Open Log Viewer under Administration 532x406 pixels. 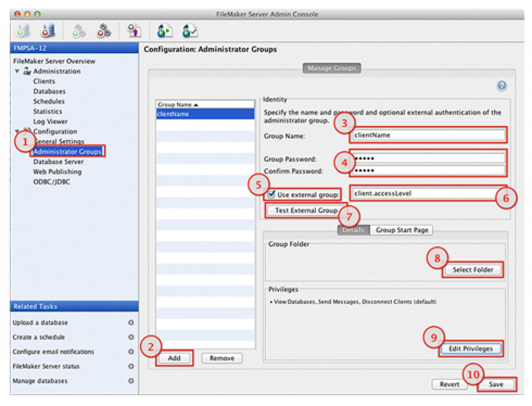pyautogui.click(x=50, y=121)
